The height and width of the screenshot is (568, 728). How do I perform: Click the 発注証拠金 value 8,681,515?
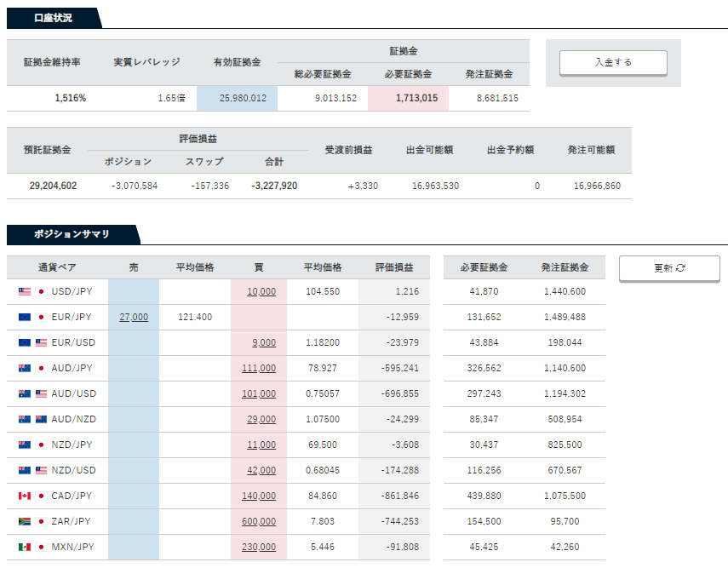click(x=497, y=98)
